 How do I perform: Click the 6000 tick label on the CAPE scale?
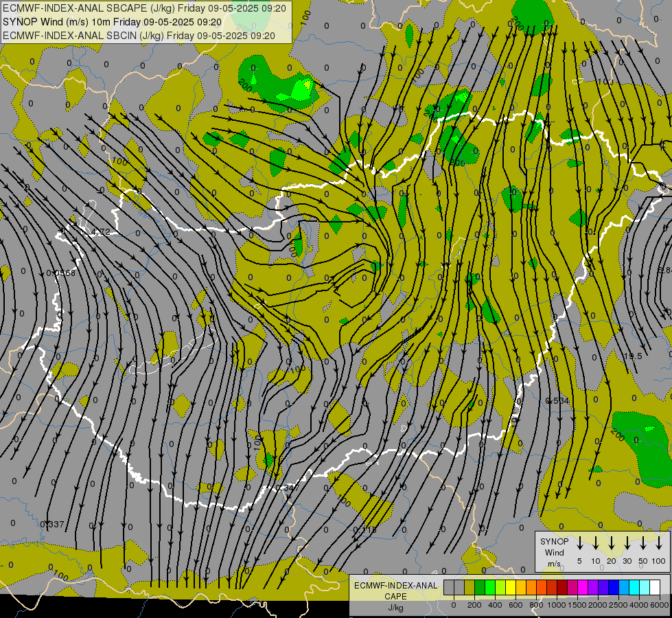click(x=660, y=605)
